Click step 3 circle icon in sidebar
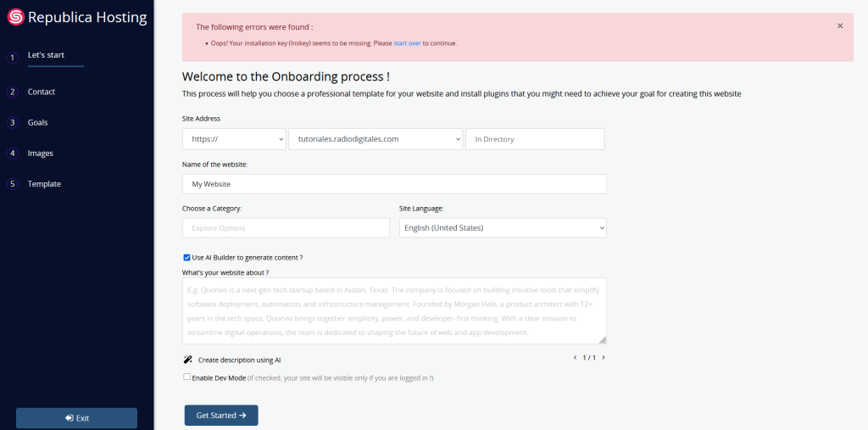Screen dimensions: 868x430 (x=13, y=123)
